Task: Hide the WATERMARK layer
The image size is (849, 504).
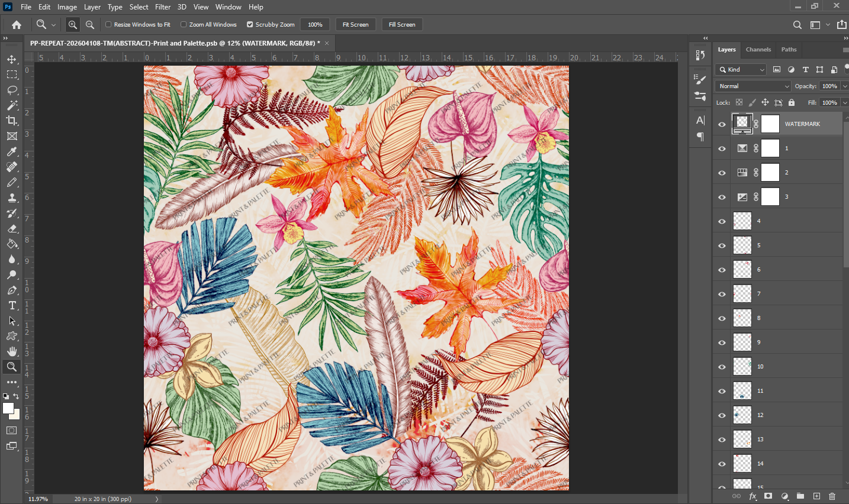Action: click(722, 124)
